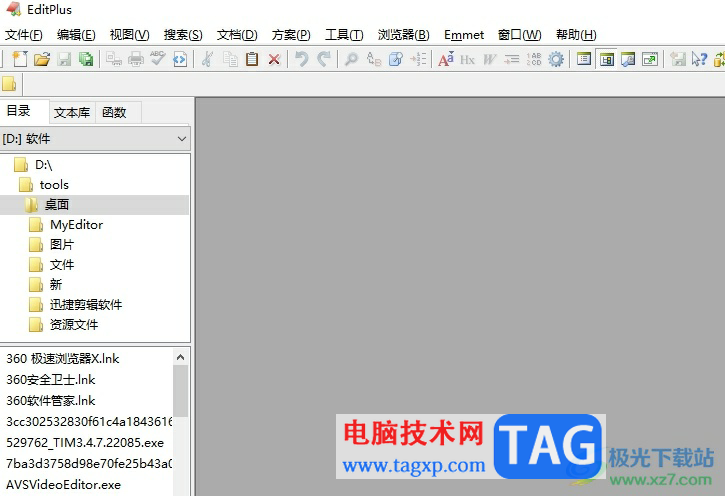Toggle the Hex viewer Hx icon
This screenshot has height=496, width=725.
pos(467,60)
